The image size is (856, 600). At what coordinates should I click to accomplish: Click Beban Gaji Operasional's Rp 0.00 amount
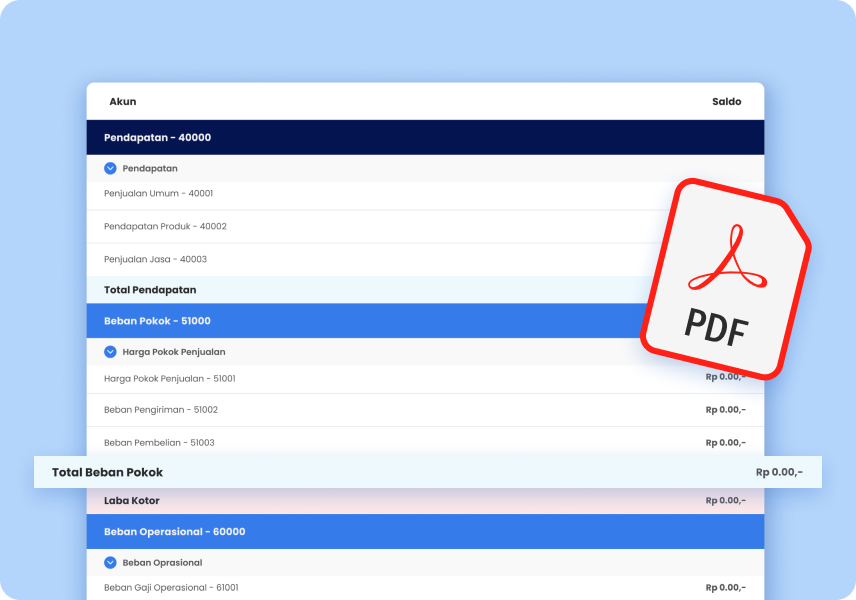(x=726, y=588)
